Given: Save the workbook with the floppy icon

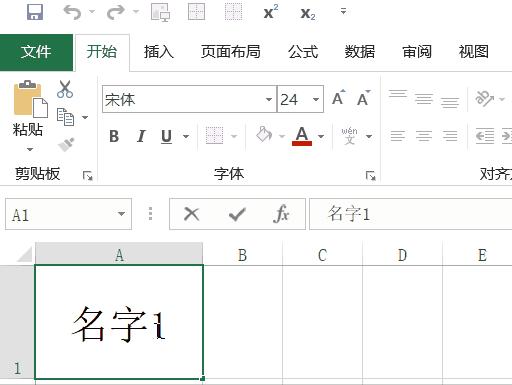Looking at the screenshot, I should 35,12.
